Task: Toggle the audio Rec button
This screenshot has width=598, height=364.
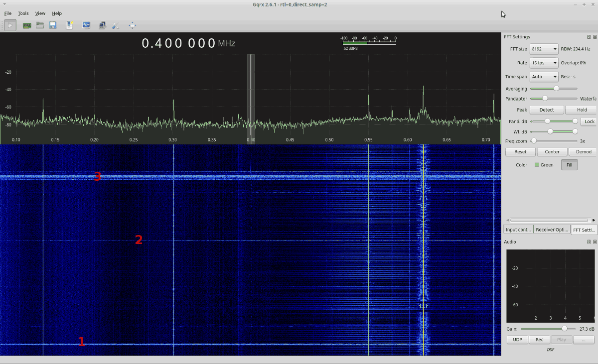Action: (x=539, y=340)
